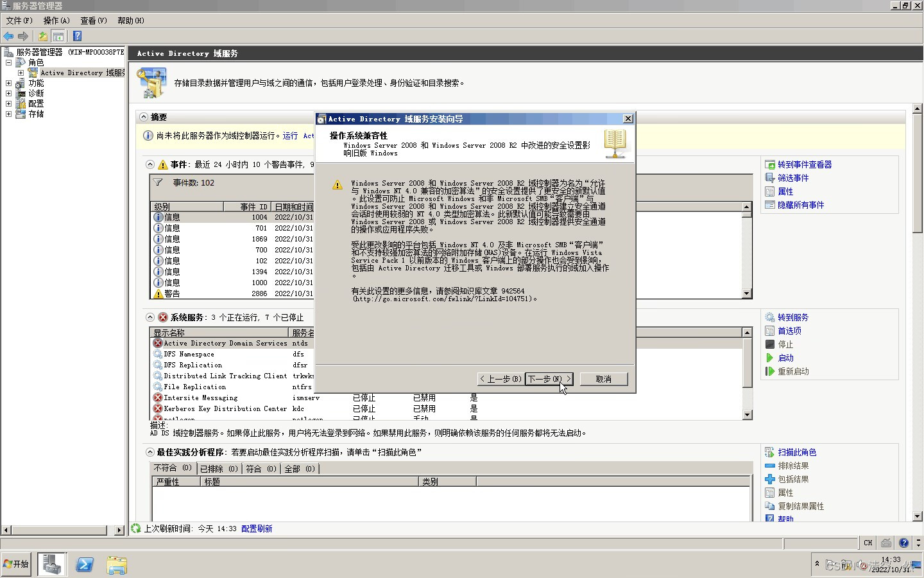The height and width of the screenshot is (578, 924).
Task: Click the show/hide console tree toolbar icon
Action: coord(58,36)
